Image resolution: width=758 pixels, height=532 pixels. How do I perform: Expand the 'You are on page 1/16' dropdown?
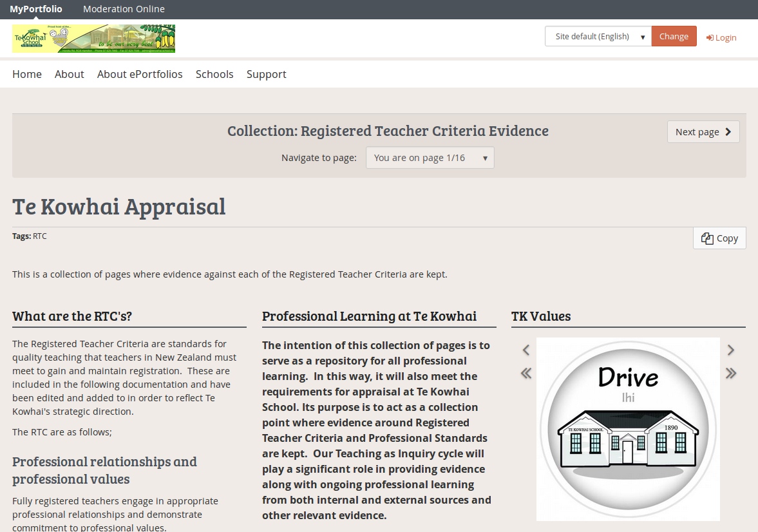[x=430, y=158]
